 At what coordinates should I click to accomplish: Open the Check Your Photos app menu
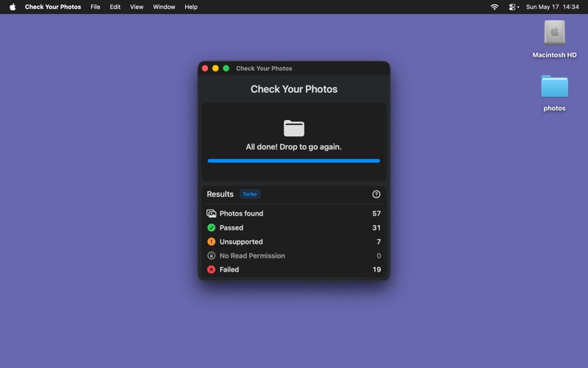[53, 7]
